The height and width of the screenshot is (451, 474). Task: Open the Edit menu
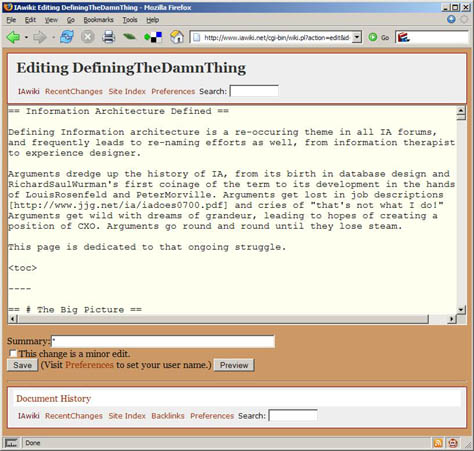click(x=30, y=20)
